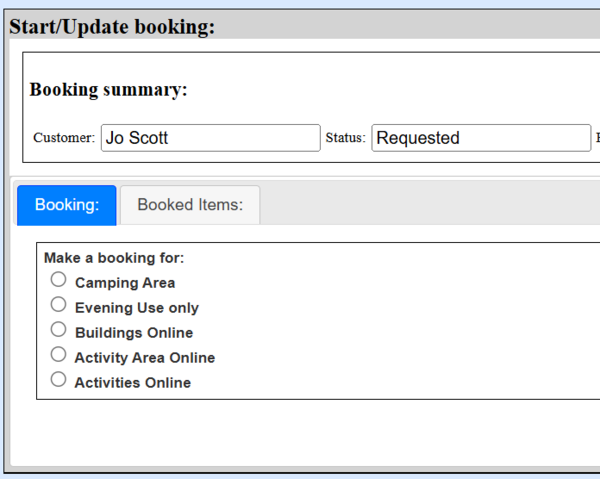Click the Booking summary heading

108,90
